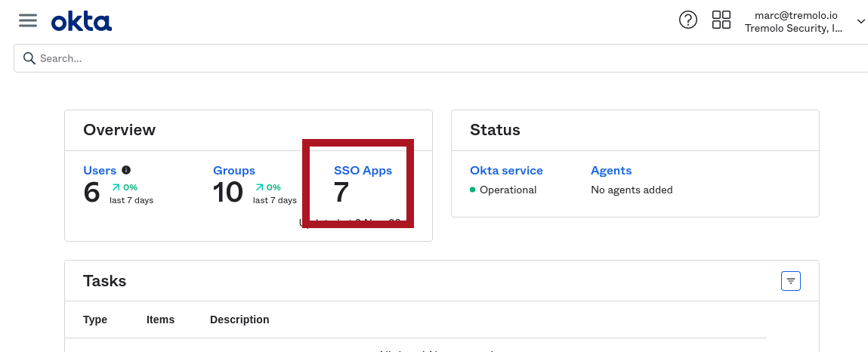
Task: Click the Users count 6
Action: click(91, 193)
